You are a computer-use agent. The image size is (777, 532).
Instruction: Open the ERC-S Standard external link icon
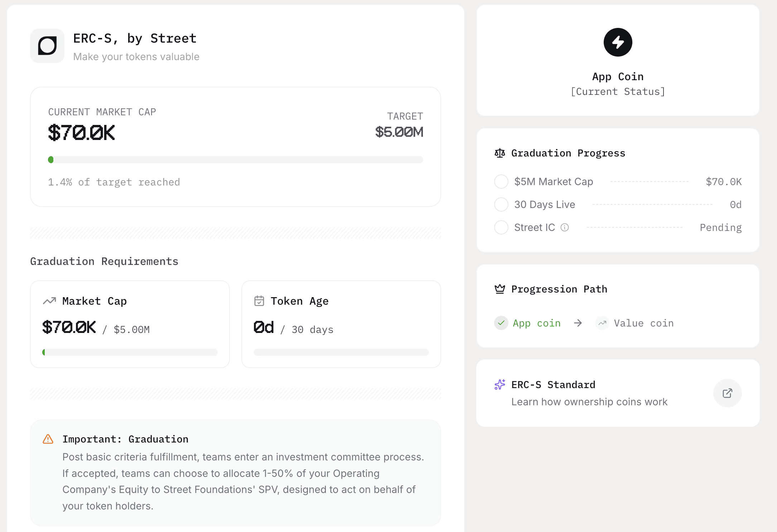[727, 393]
